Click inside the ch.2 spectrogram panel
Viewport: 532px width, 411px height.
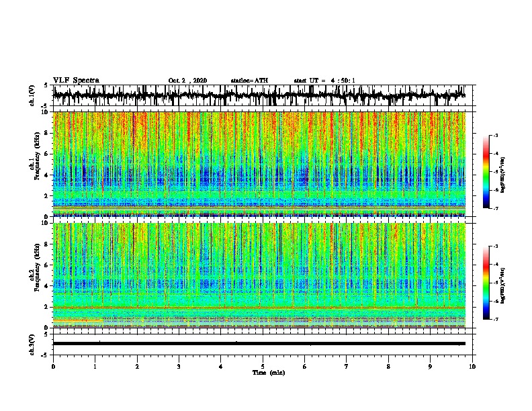(259, 275)
